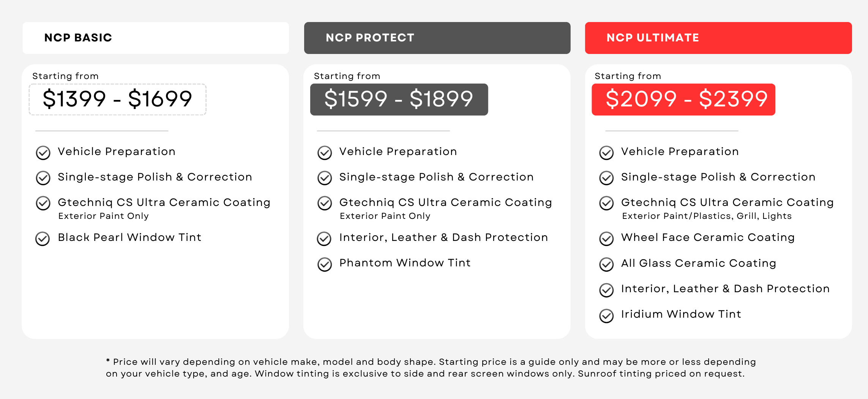The width and height of the screenshot is (868, 399).
Task: Click the $1599 - $1899 price box
Action: [x=399, y=100]
